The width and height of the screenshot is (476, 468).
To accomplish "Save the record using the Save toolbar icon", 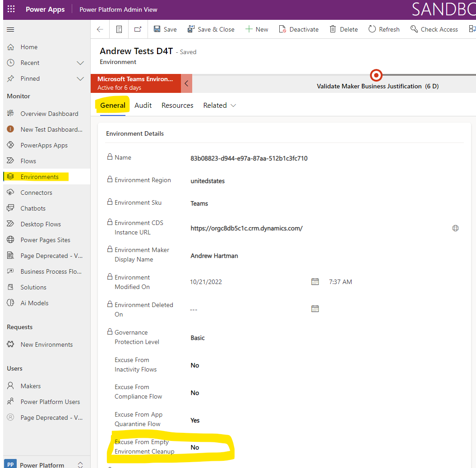I will [165, 29].
